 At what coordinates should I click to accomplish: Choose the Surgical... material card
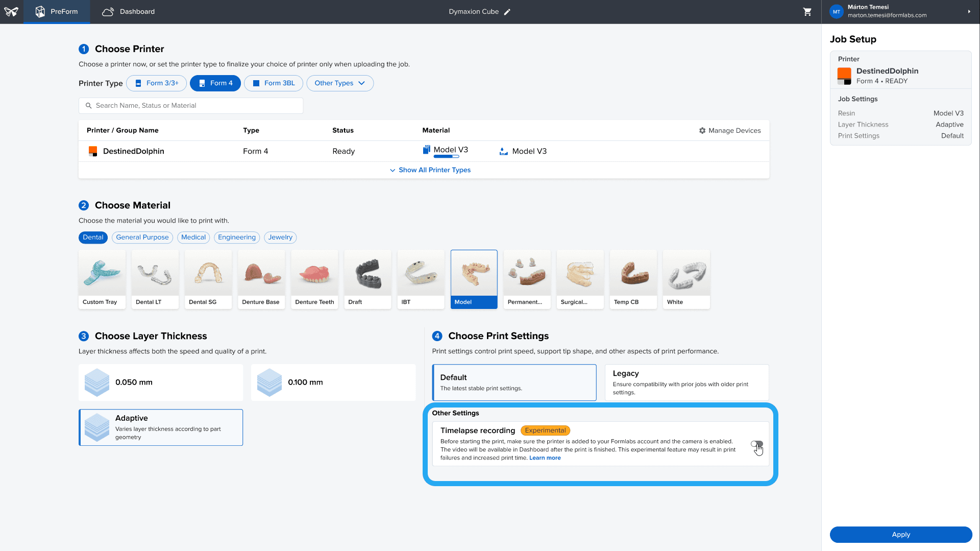click(x=580, y=279)
